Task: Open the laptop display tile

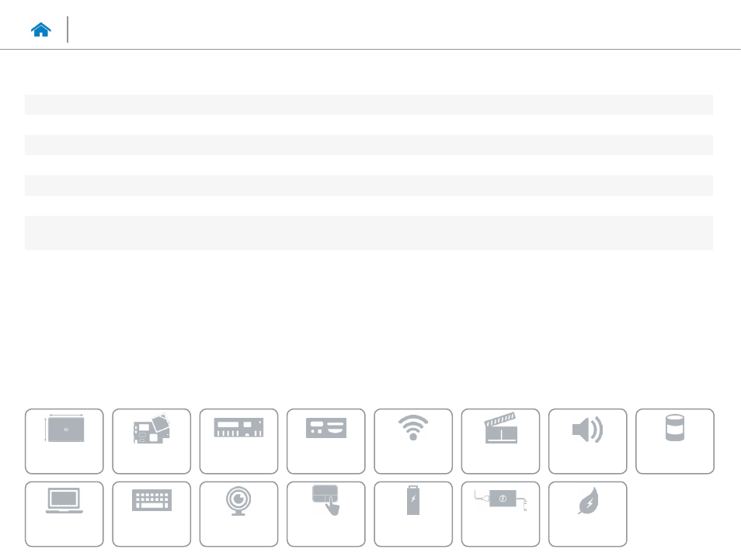Action: tap(64, 514)
